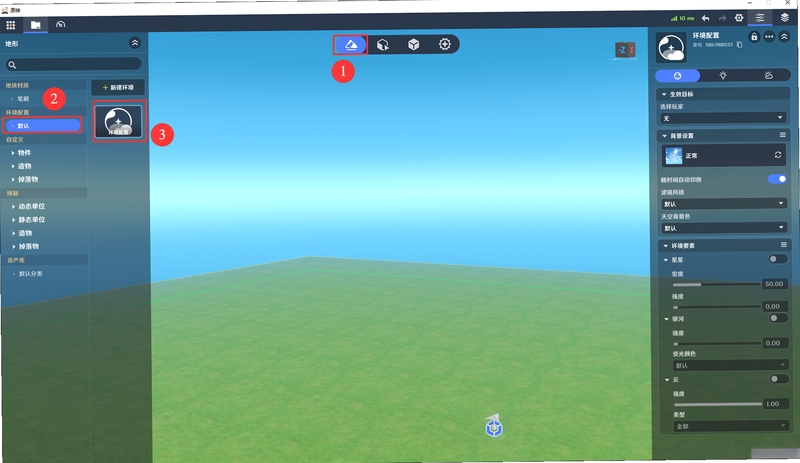This screenshot has width=800, height=463.
Task: Select the 环境配置 thumbnail card
Action: tap(118, 121)
